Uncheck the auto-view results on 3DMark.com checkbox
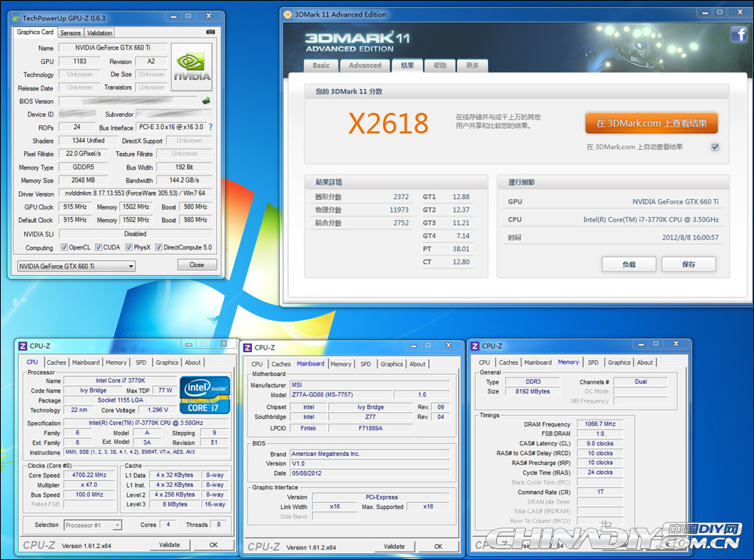 (x=715, y=147)
